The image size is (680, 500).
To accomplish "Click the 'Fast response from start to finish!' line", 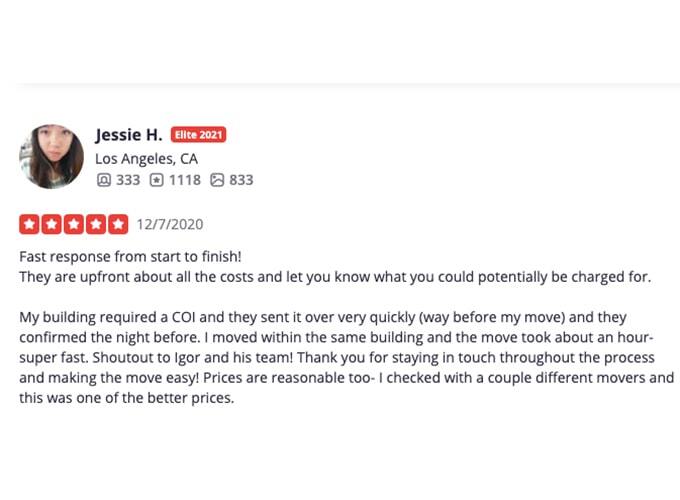I will tap(130, 256).
